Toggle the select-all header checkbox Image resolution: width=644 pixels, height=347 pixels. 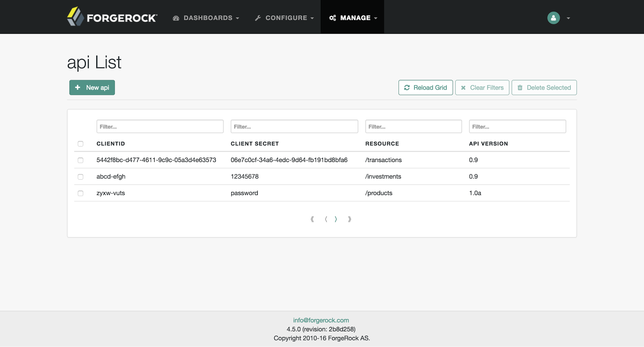tap(80, 144)
